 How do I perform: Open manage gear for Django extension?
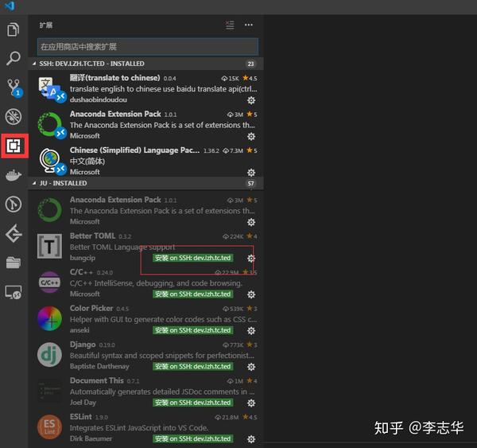(251, 367)
